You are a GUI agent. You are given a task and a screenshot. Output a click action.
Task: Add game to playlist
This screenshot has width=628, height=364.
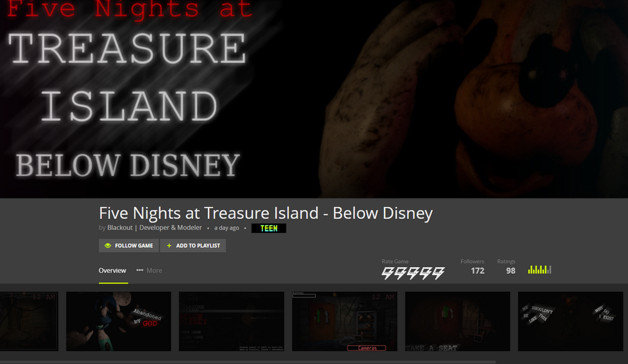193,246
